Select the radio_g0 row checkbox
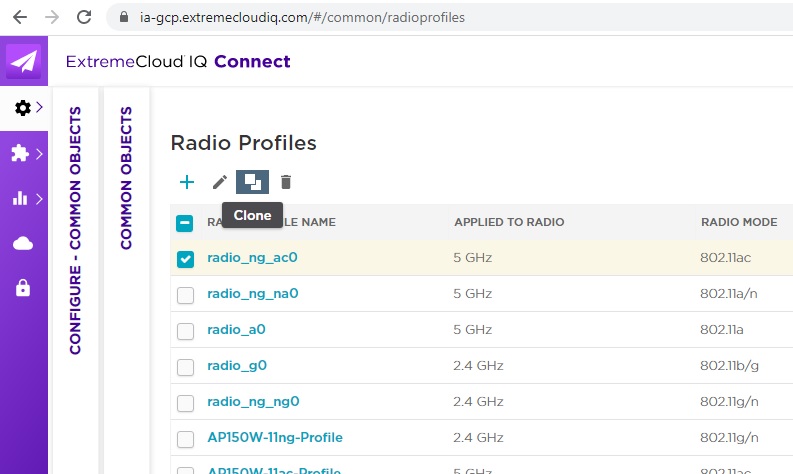Viewport: 793px width, 474px height. [185, 367]
